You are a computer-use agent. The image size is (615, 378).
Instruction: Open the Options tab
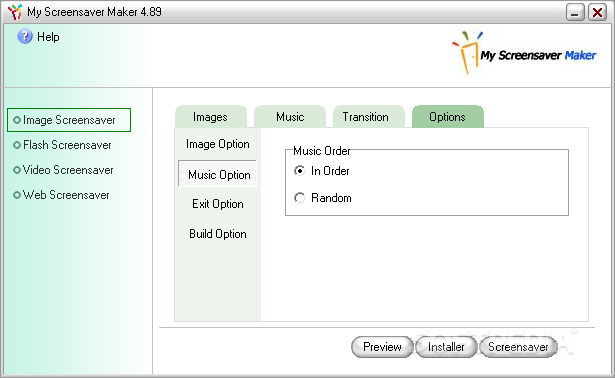tap(448, 116)
